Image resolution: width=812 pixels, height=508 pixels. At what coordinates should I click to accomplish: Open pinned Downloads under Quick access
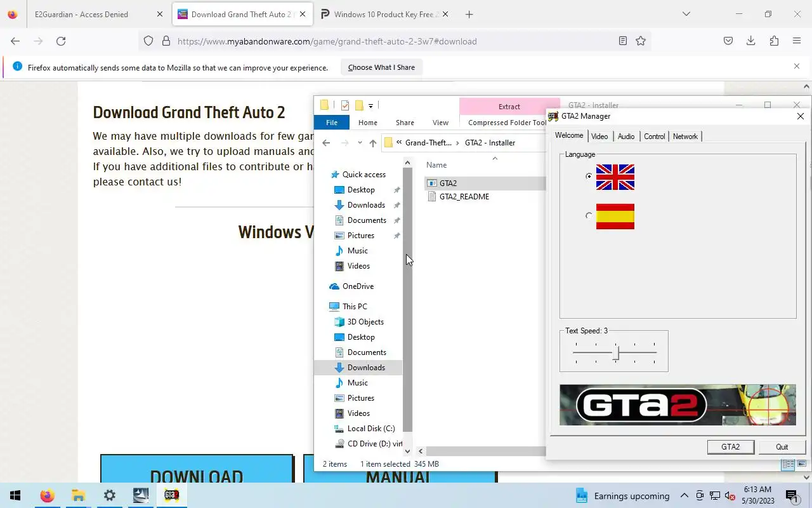coord(366,205)
